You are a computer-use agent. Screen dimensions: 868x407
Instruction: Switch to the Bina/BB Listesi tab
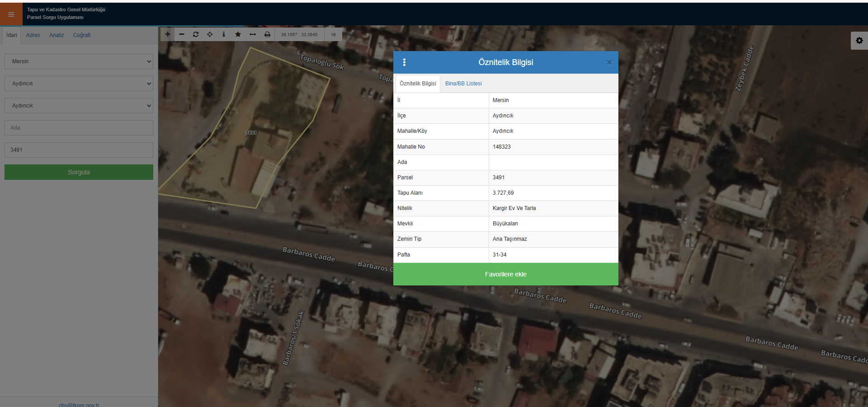(463, 84)
